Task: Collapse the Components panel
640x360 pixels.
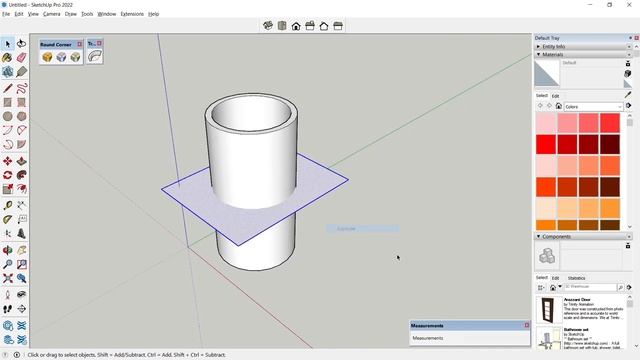Action: 538,236
